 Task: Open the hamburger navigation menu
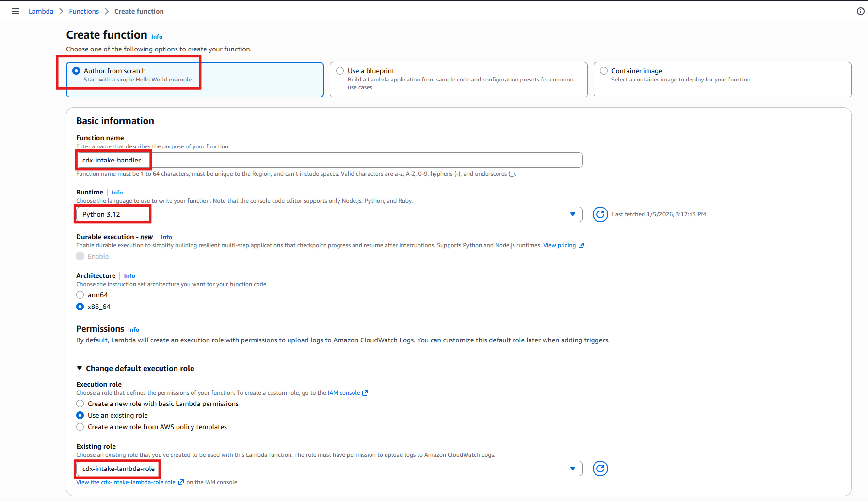pos(16,11)
